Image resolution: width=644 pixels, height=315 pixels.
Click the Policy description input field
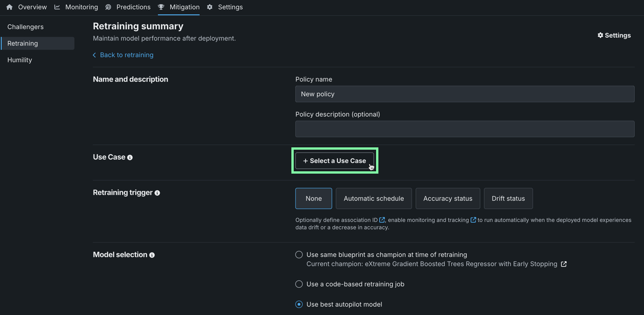tap(464, 129)
